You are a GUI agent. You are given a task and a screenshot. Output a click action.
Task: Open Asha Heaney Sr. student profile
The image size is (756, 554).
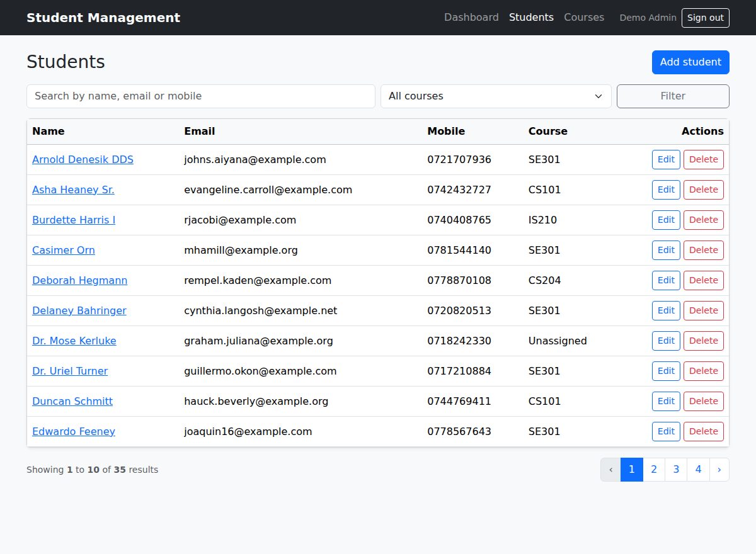tap(73, 190)
